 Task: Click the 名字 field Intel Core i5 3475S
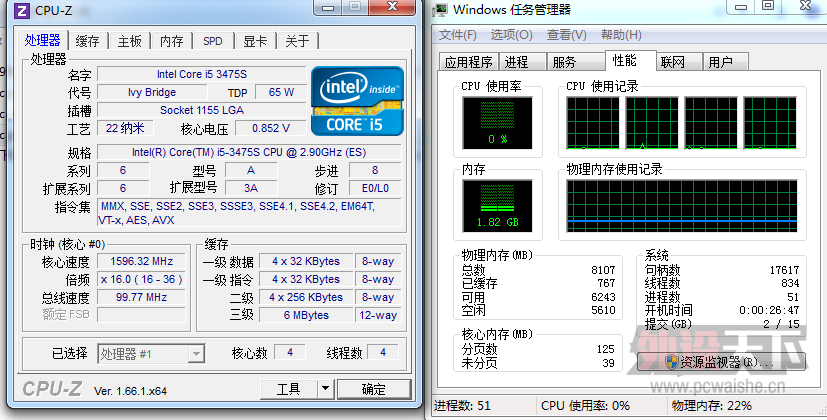coord(201,74)
